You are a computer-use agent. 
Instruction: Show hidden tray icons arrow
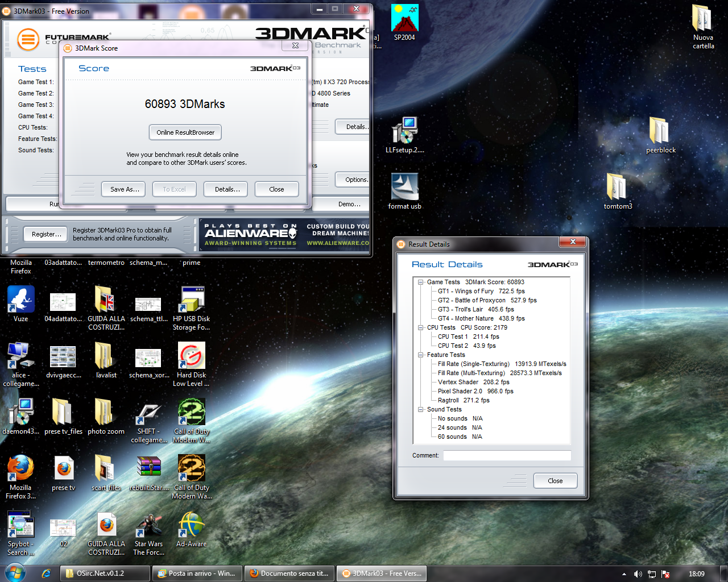tap(624, 574)
